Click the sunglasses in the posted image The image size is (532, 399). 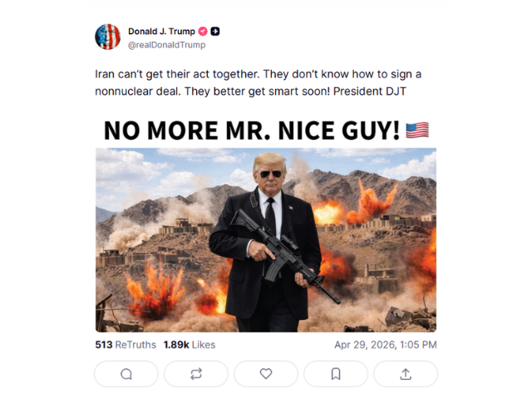[x=271, y=174]
